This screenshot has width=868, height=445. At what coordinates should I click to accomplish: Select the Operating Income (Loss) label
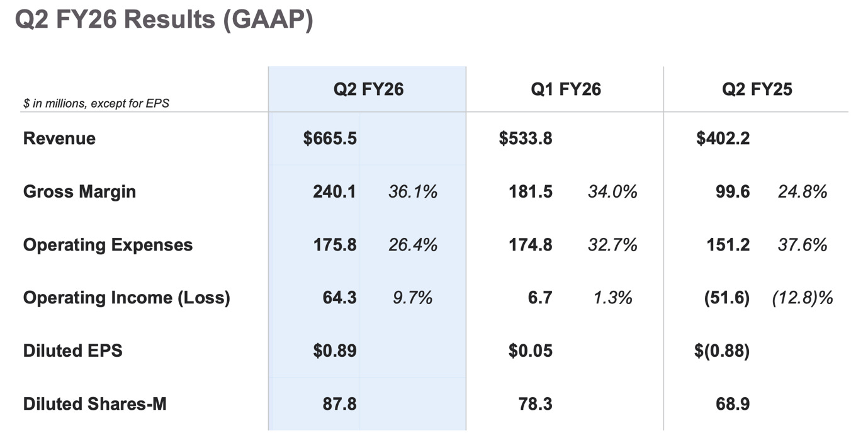pos(127,297)
